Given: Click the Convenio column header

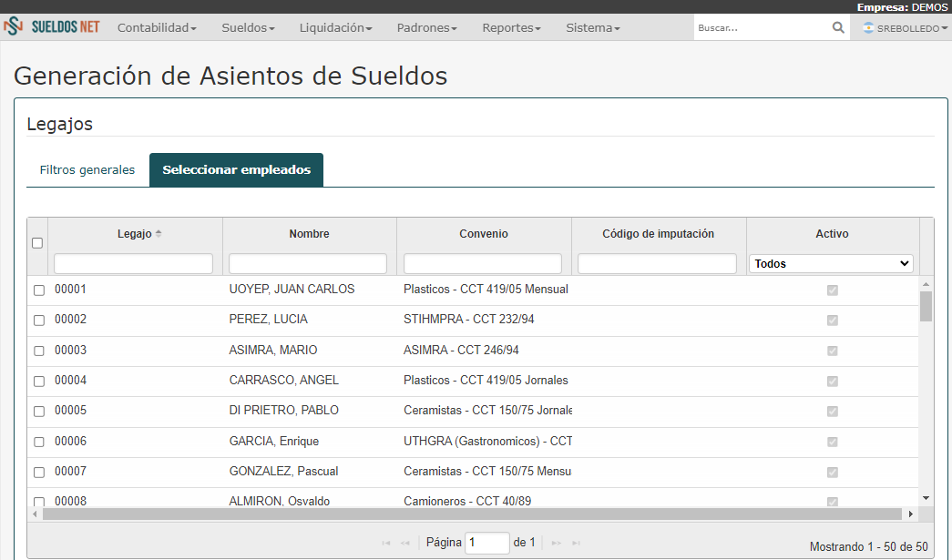Looking at the screenshot, I should coord(483,234).
